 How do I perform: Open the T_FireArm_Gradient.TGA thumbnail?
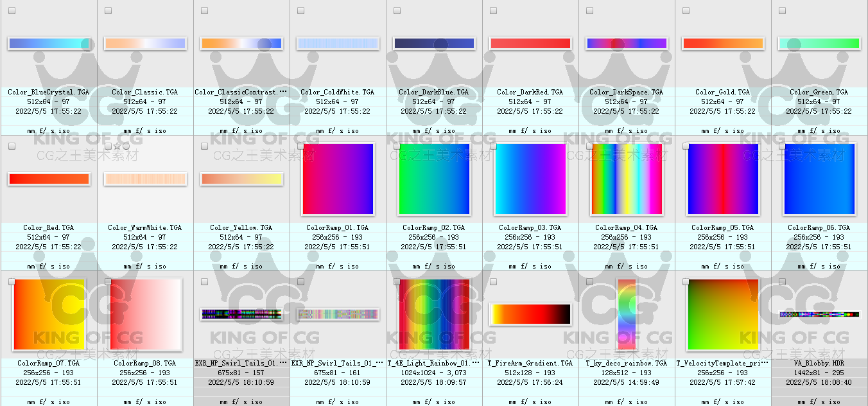pyautogui.click(x=530, y=314)
